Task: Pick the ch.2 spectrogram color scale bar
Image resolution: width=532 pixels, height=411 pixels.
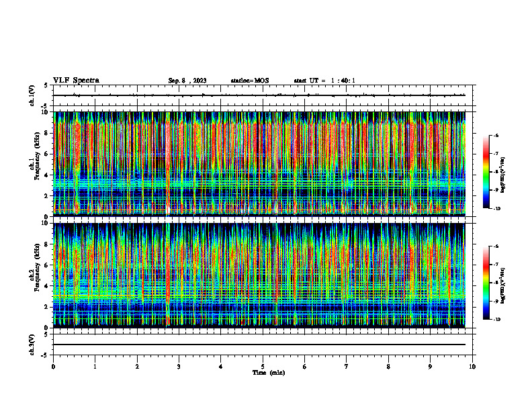Action: tap(486, 283)
